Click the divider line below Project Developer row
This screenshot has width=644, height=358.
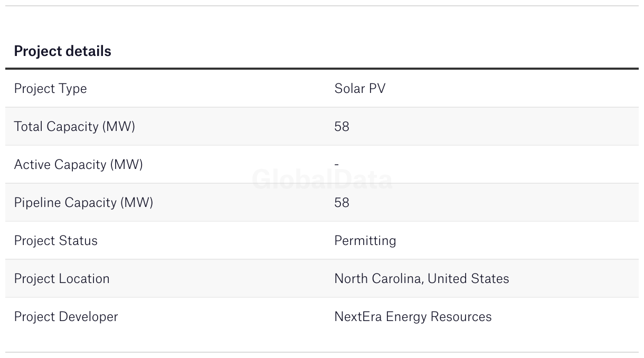(322, 352)
